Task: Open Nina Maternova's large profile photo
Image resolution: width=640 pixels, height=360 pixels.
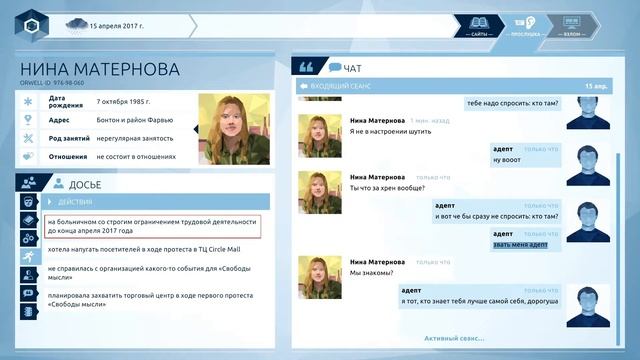Action: pyautogui.click(x=234, y=129)
